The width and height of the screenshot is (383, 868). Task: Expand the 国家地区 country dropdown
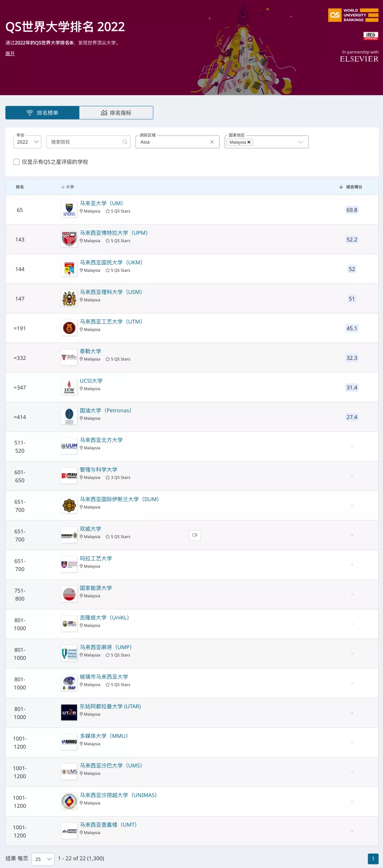click(x=300, y=142)
